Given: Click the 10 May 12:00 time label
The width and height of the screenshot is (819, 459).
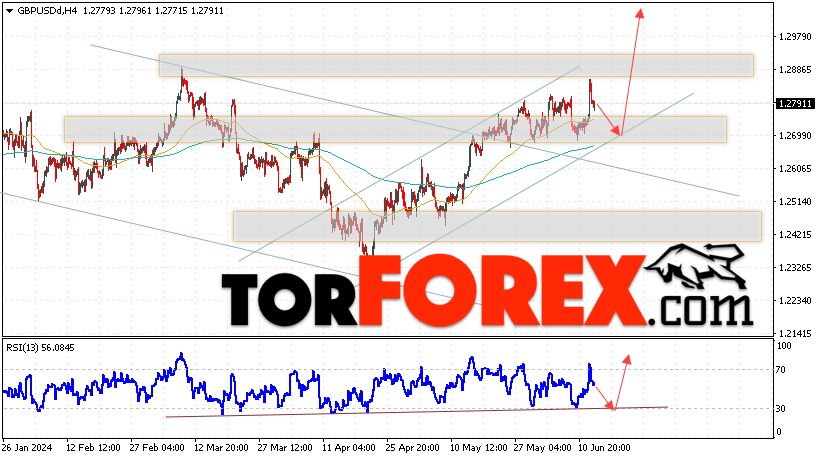Looking at the screenshot, I should (x=478, y=448).
